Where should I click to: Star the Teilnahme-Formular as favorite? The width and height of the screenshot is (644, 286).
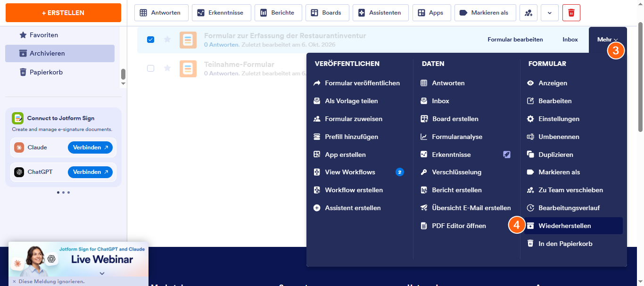[167, 68]
